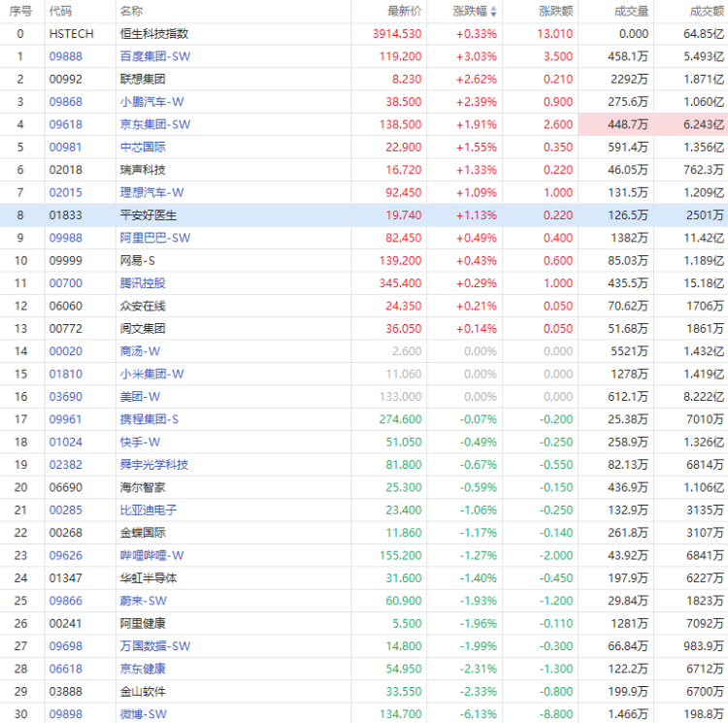
Task: Select the 众安在线 row name
Action: [143, 307]
